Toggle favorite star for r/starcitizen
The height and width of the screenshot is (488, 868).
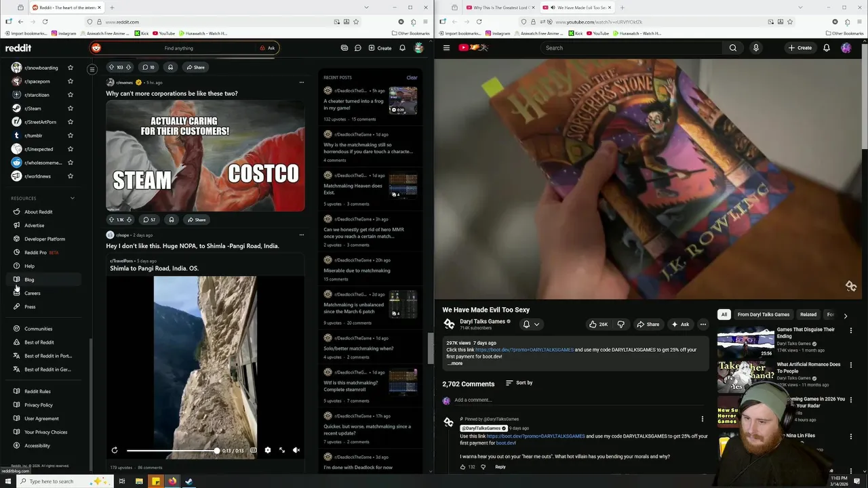[70, 95]
